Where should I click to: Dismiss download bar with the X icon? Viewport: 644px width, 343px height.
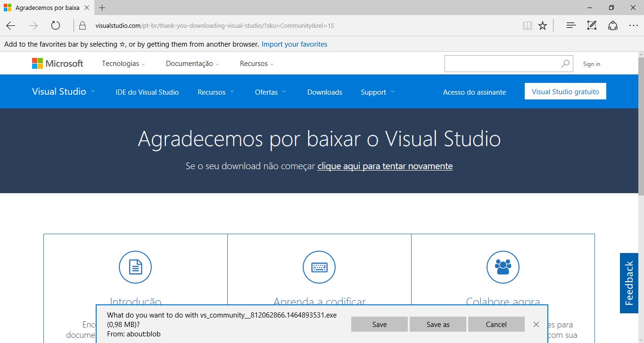537,324
